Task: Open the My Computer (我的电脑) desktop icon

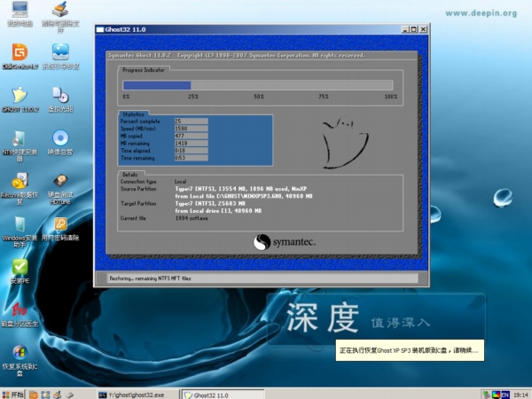Action: (20, 14)
